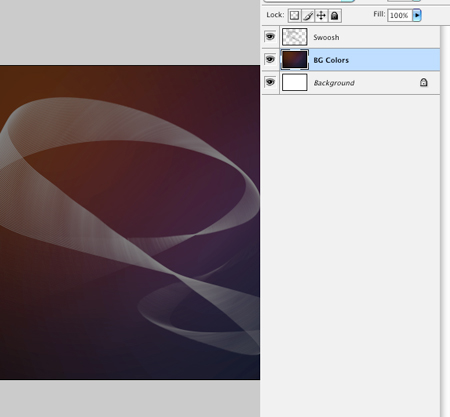Click the Background layer name
This screenshot has height=417, width=450.
(334, 83)
